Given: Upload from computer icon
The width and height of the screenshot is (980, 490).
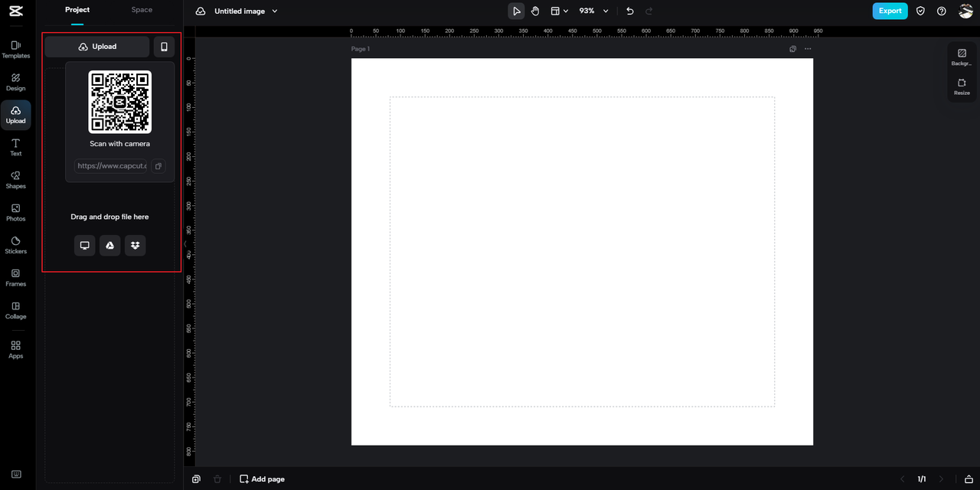Looking at the screenshot, I should tap(85, 245).
